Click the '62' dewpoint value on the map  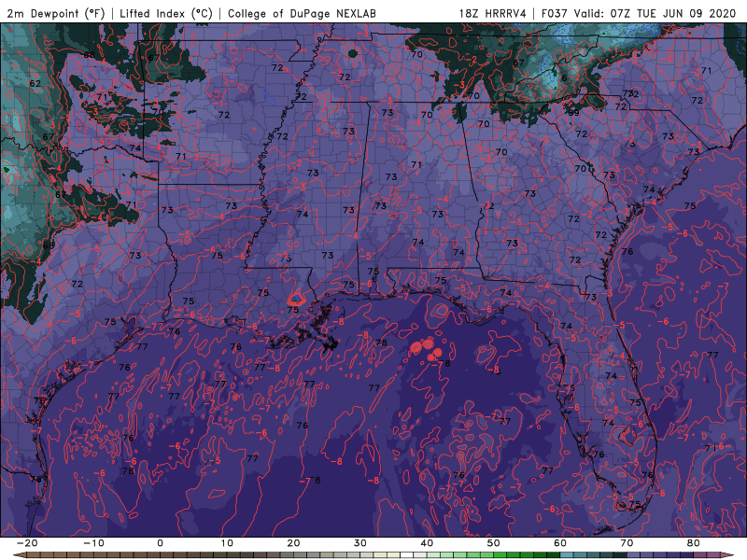pyautogui.click(x=35, y=83)
